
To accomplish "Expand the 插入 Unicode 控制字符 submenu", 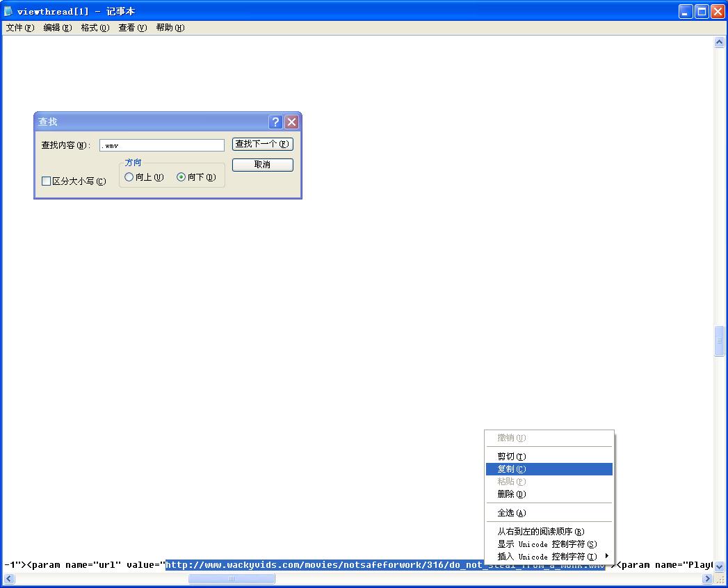I will [x=548, y=557].
